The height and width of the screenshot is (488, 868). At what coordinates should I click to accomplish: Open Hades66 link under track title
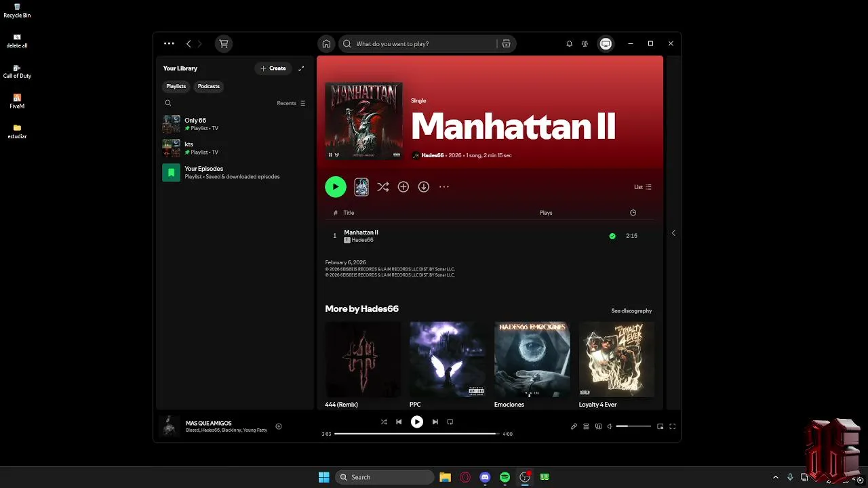pyautogui.click(x=362, y=240)
